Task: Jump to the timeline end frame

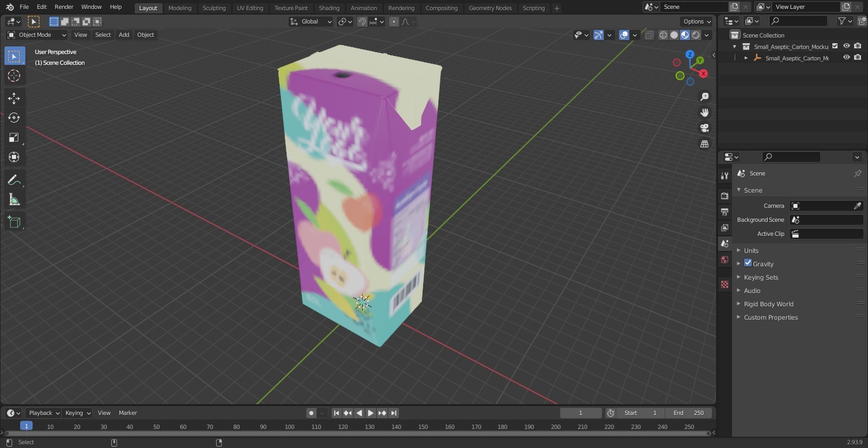Action: pos(393,413)
